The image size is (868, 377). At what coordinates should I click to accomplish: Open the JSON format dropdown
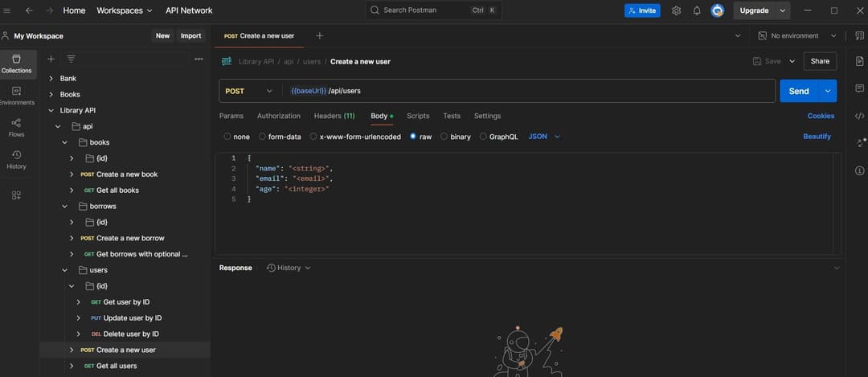[x=544, y=137]
